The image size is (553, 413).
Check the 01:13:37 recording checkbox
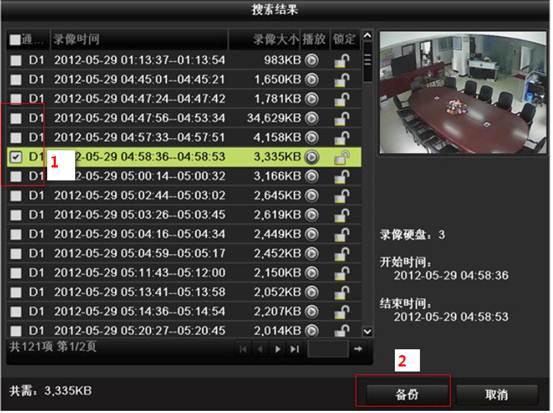click(x=16, y=61)
